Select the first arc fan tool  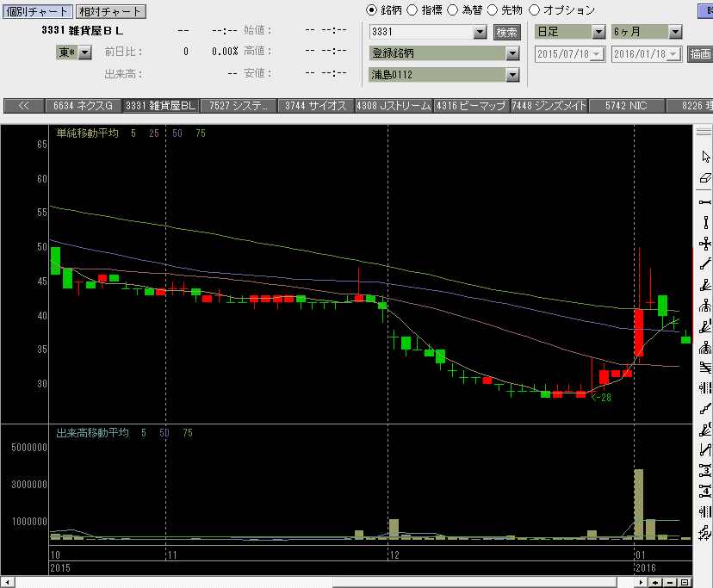tap(705, 306)
